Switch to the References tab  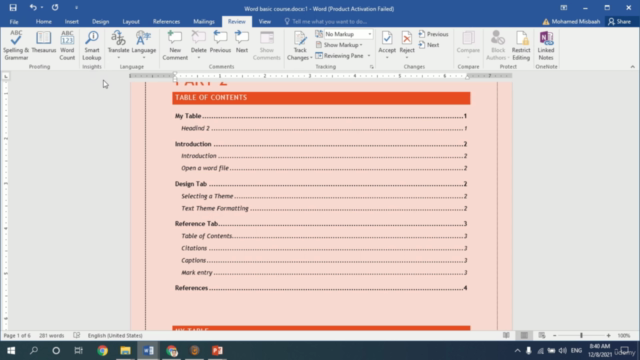[166, 22]
